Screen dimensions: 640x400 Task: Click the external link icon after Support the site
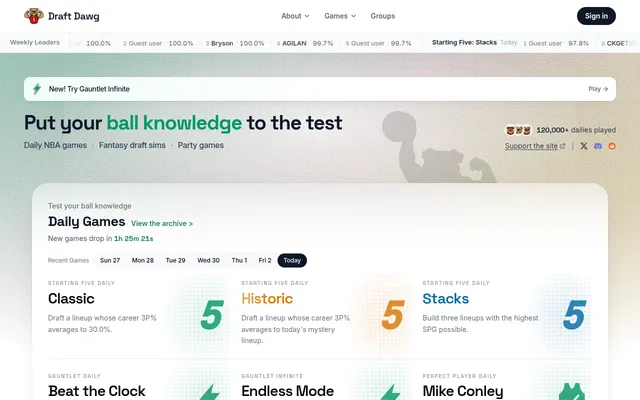(562, 146)
